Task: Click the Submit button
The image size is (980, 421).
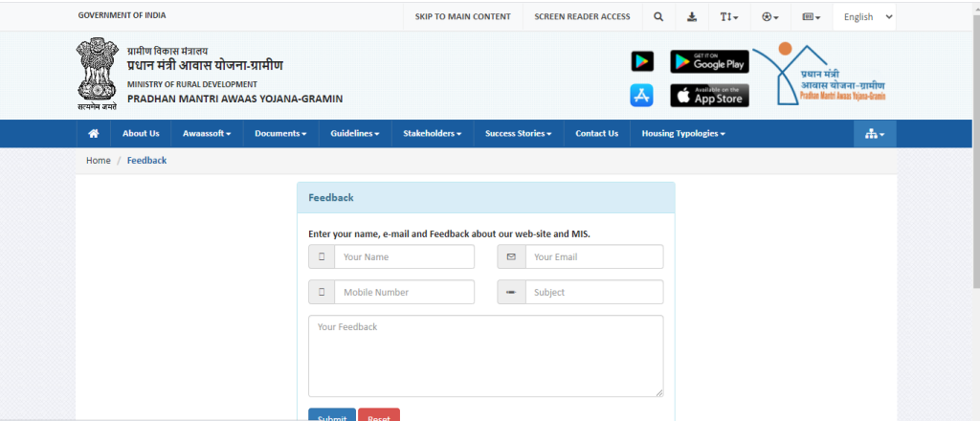Action: [x=332, y=415]
